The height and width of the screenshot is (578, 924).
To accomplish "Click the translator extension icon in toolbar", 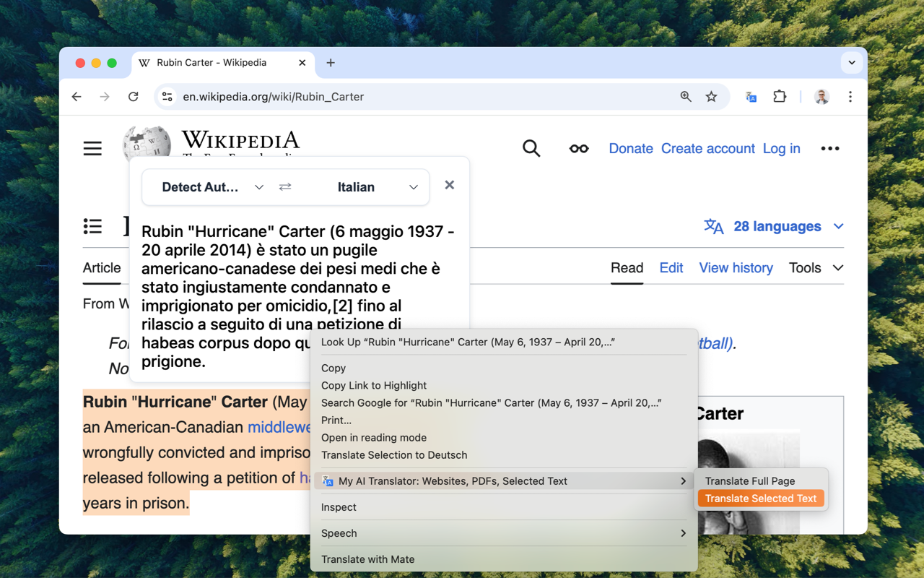I will click(751, 97).
